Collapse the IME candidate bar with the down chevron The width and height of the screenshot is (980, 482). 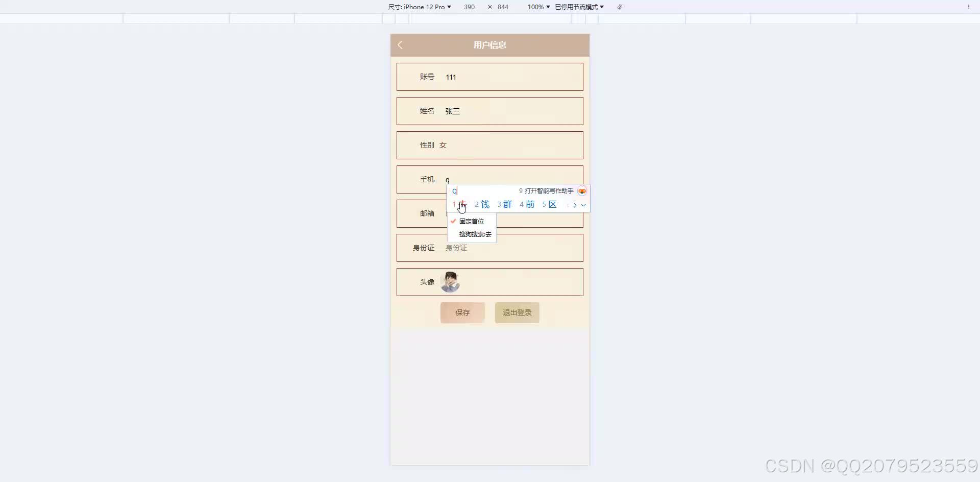point(584,205)
